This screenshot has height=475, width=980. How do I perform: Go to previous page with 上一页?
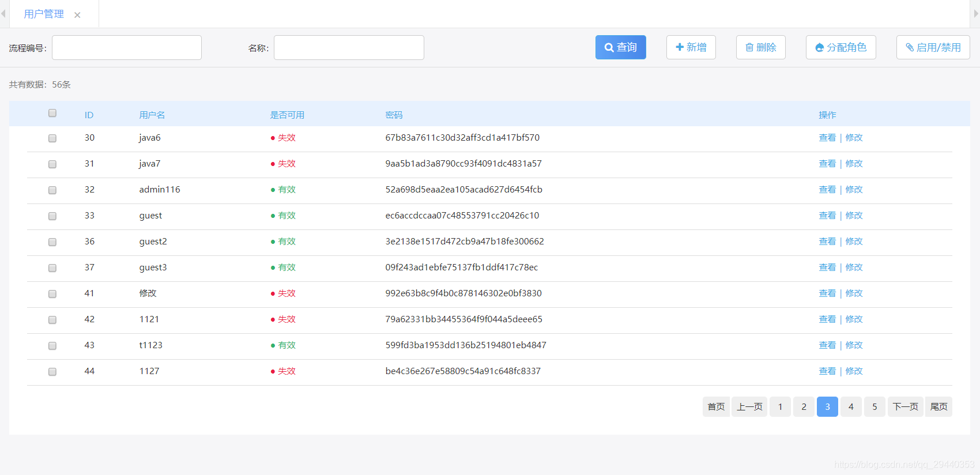click(749, 406)
